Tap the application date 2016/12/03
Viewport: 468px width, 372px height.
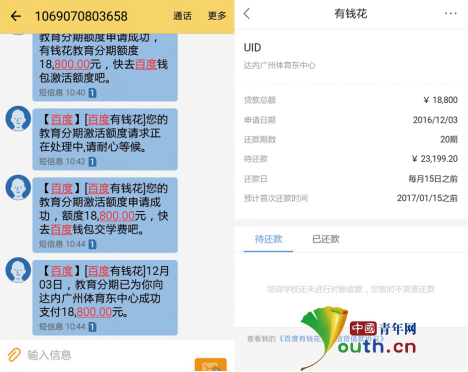[x=435, y=120]
